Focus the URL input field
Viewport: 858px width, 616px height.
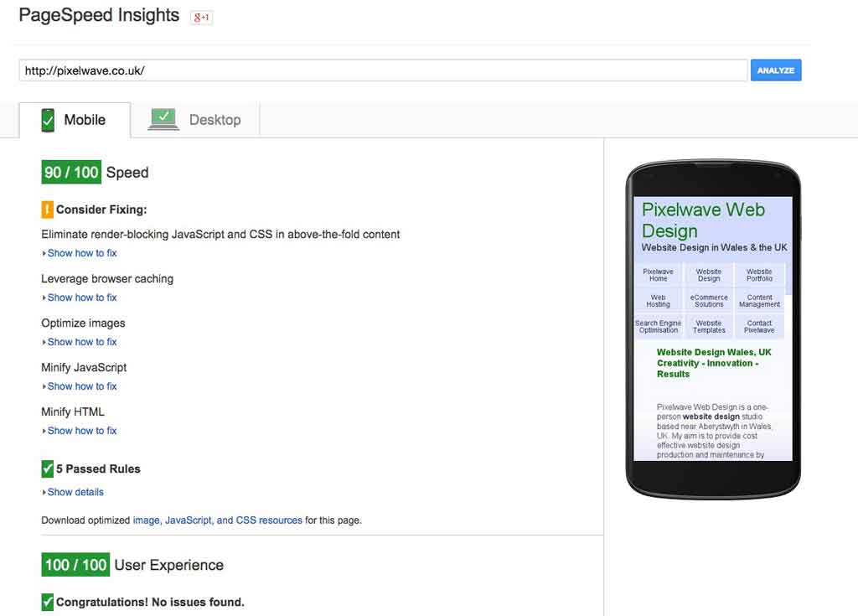pos(383,70)
